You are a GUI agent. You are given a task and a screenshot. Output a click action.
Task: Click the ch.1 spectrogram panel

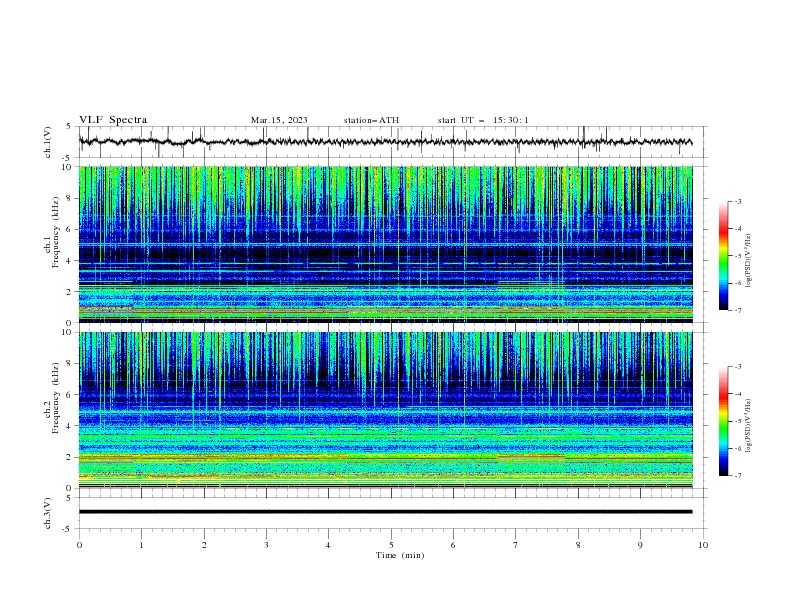[x=385, y=244]
